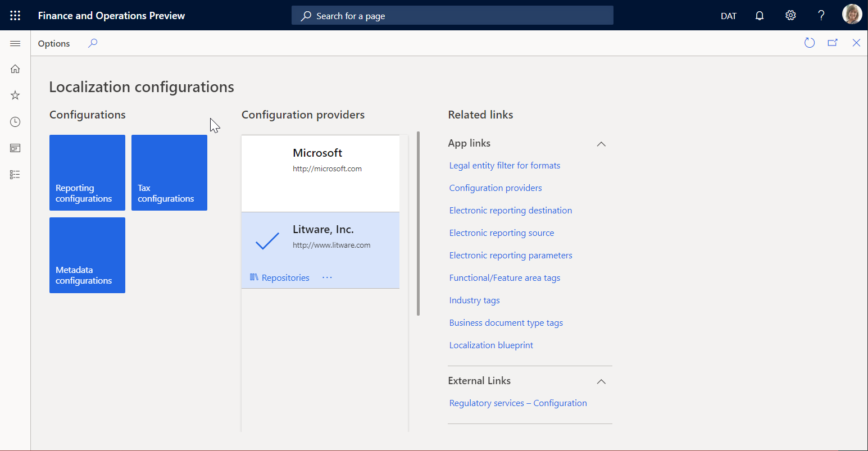Open the Litware more options ellipsis
Image resolution: width=868 pixels, height=451 pixels.
[x=327, y=277]
